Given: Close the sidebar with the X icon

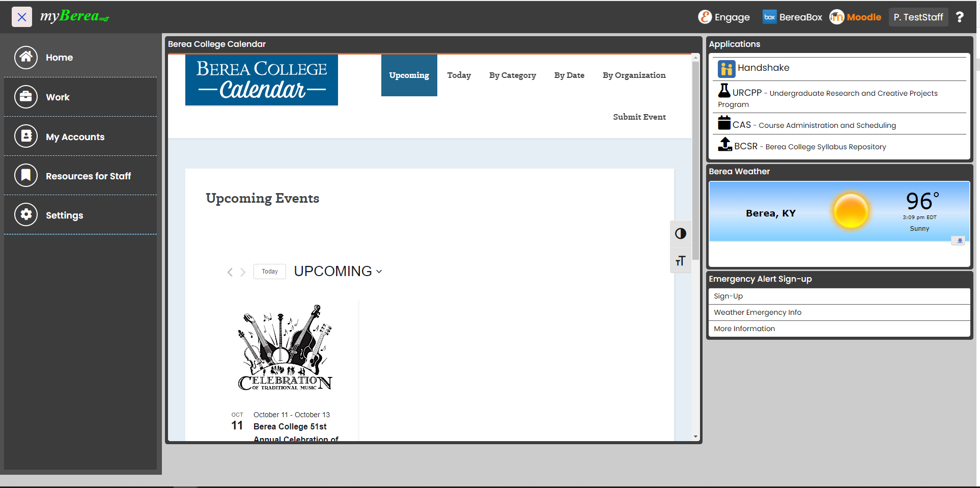Looking at the screenshot, I should (x=22, y=17).
